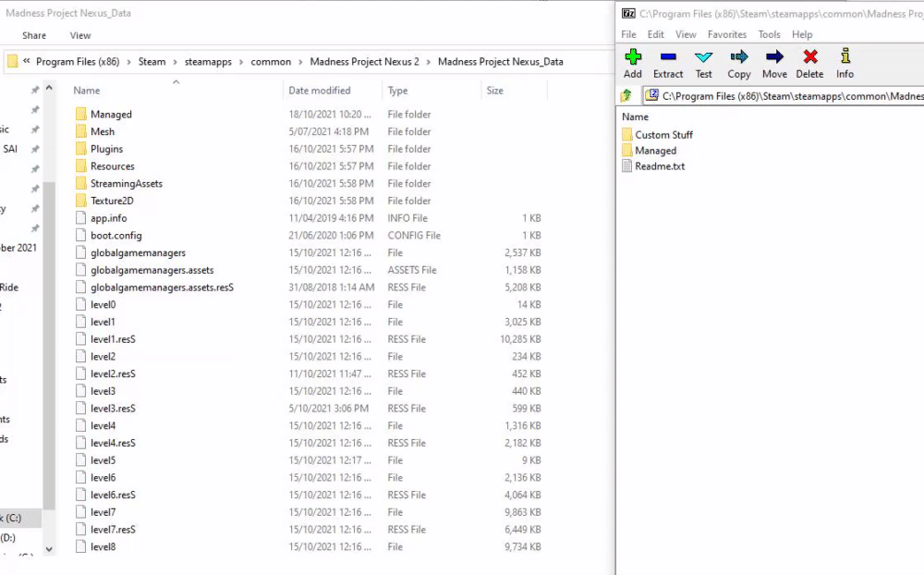The image size is (924, 575).
Task: Open the Explorer Share tab
Action: (34, 35)
